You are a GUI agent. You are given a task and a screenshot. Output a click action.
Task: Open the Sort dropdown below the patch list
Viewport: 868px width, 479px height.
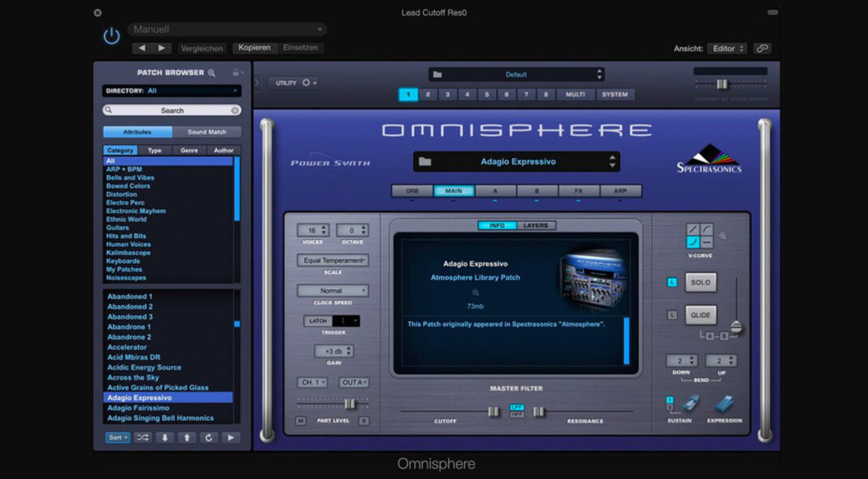pyautogui.click(x=117, y=438)
